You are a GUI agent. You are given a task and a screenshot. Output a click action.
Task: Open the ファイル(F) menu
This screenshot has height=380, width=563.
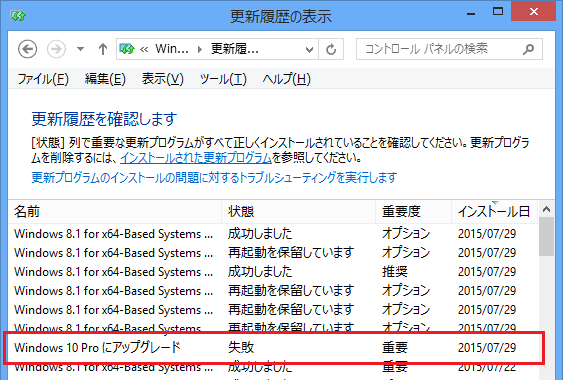(43, 79)
